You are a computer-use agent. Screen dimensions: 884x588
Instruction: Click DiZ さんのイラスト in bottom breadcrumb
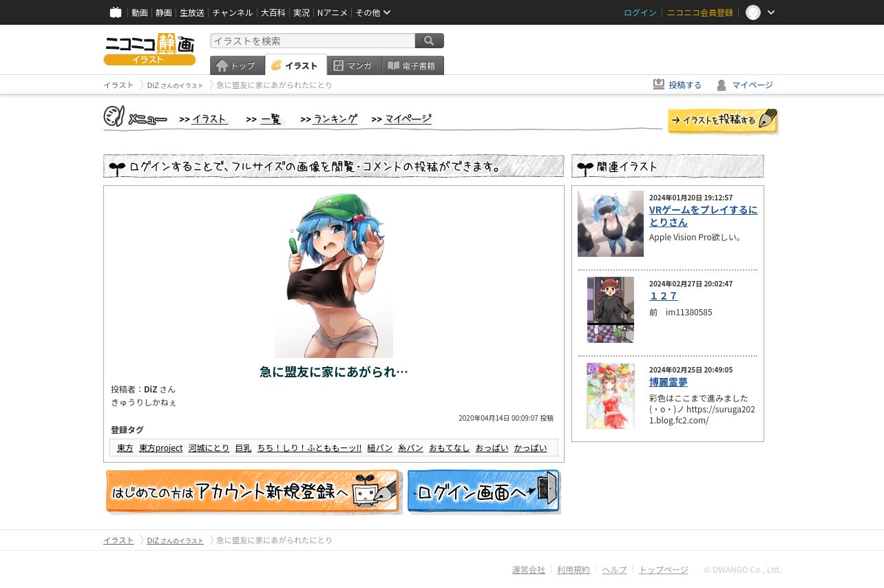[x=175, y=540]
